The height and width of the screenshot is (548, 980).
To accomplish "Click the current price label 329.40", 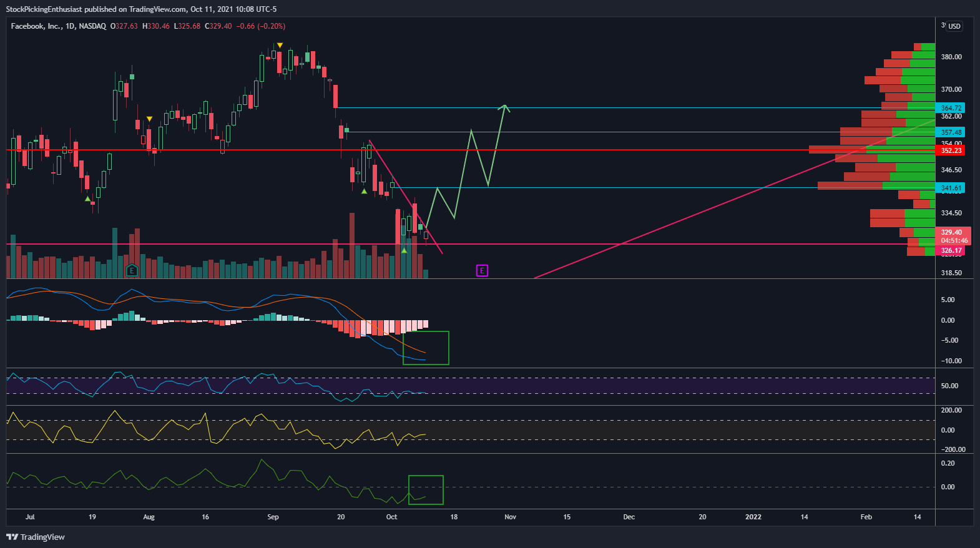I will 952,232.
